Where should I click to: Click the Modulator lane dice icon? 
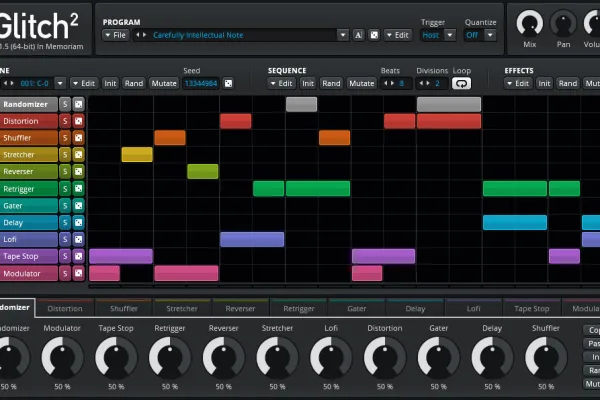78,273
